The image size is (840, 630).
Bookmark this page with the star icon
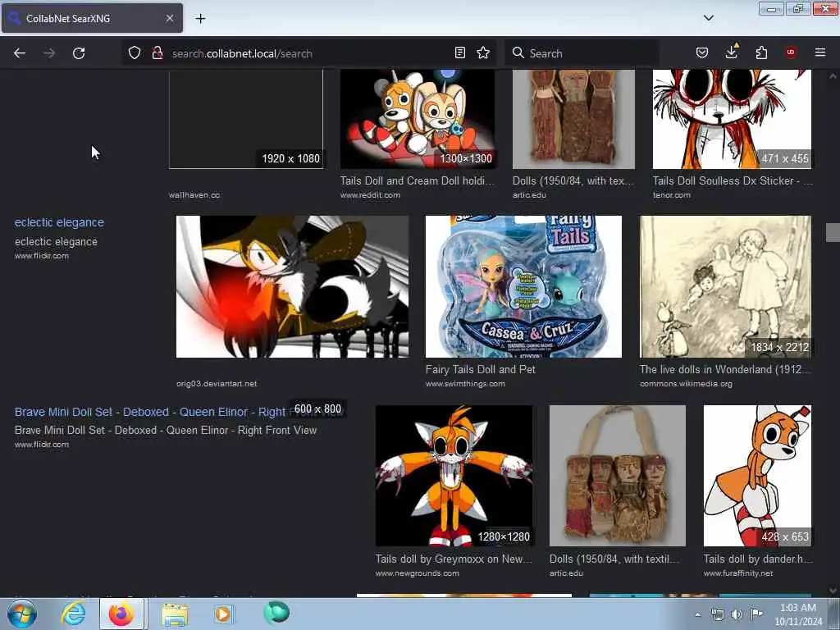(483, 52)
